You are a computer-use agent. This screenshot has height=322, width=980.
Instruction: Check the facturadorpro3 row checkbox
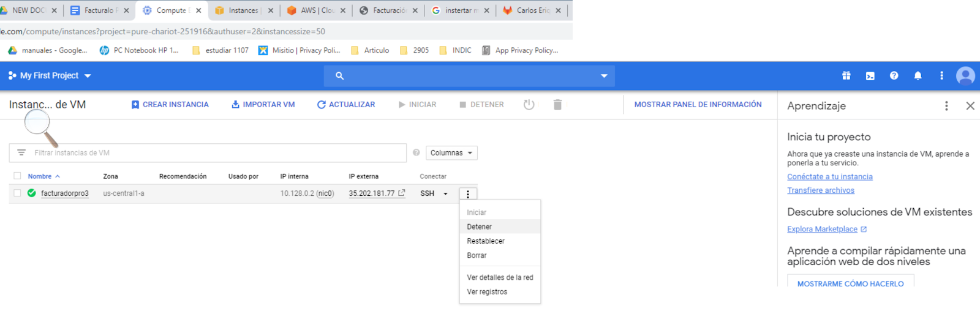[x=17, y=193]
